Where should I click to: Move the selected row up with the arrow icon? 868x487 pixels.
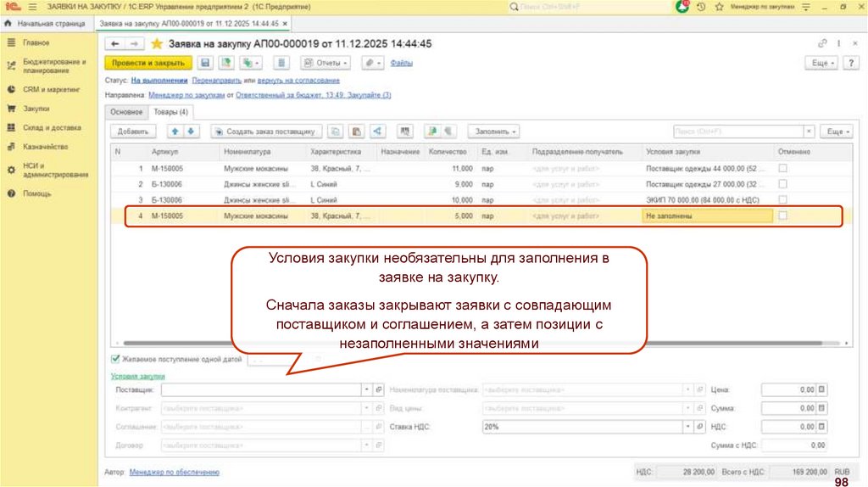point(175,132)
